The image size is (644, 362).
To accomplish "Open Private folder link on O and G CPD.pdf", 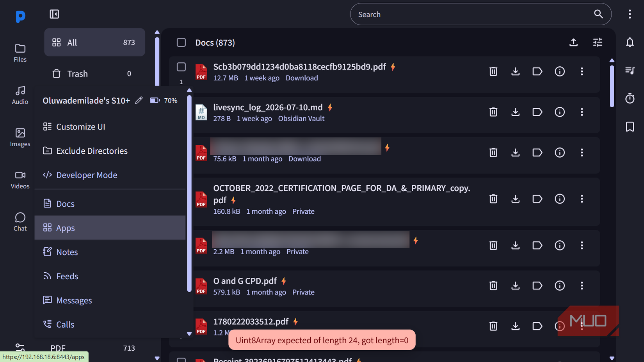I will pos(303,292).
